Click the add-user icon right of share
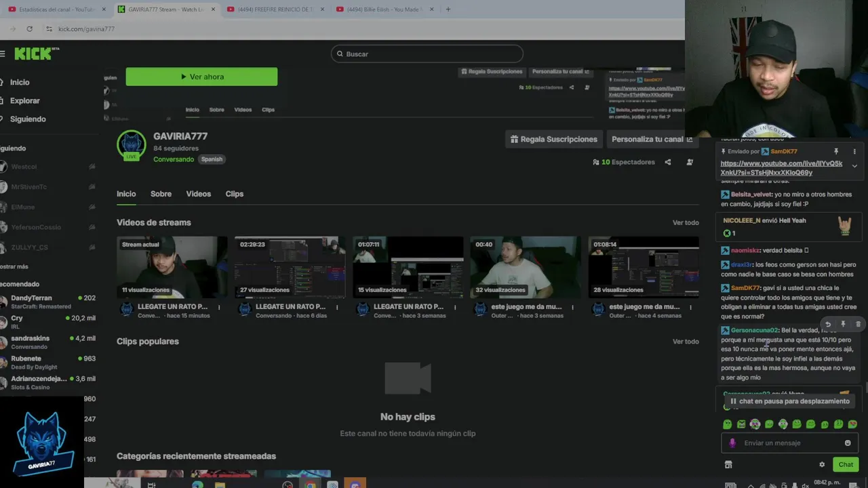The image size is (868, 488). (690, 162)
